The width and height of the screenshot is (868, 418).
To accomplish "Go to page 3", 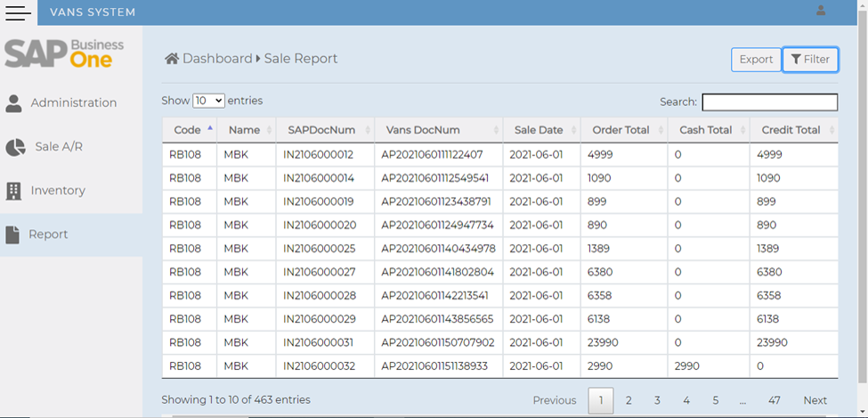I will pyautogui.click(x=657, y=400).
